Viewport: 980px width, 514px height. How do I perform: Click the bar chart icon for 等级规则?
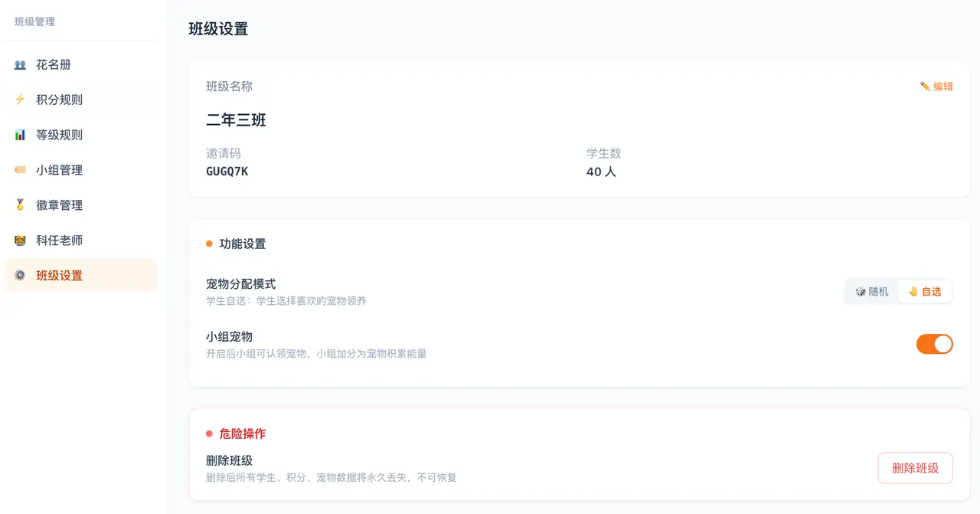click(20, 135)
